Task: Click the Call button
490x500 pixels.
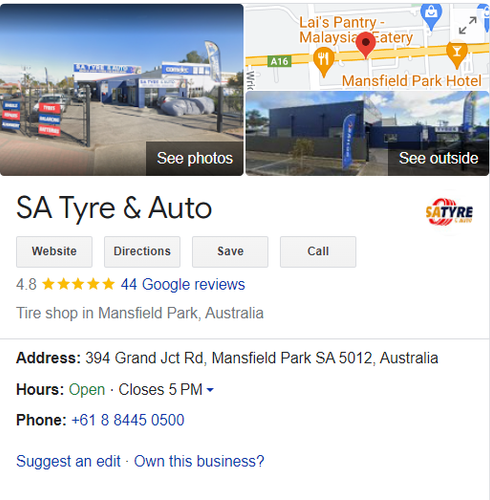Action: (318, 252)
